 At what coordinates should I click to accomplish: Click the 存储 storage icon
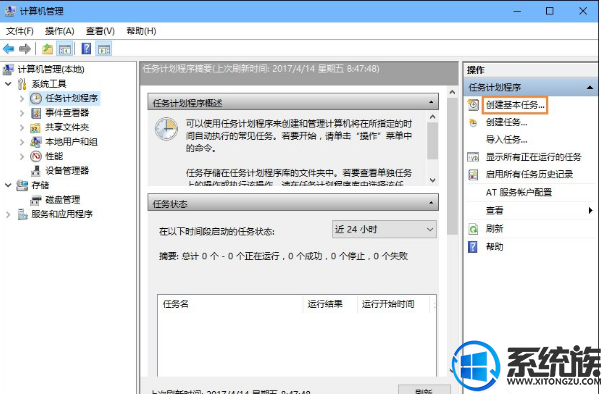pyautogui.click(x=22, y=186)
